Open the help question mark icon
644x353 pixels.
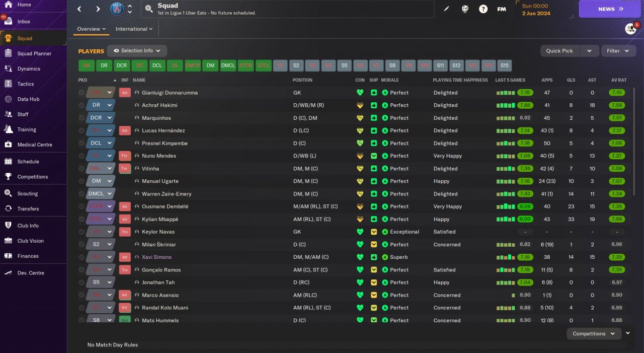click(x=483, y=9)
